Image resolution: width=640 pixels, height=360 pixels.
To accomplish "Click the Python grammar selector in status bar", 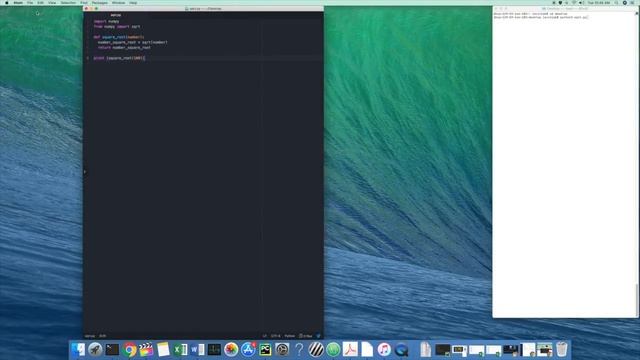I will [x=289, y=336].
